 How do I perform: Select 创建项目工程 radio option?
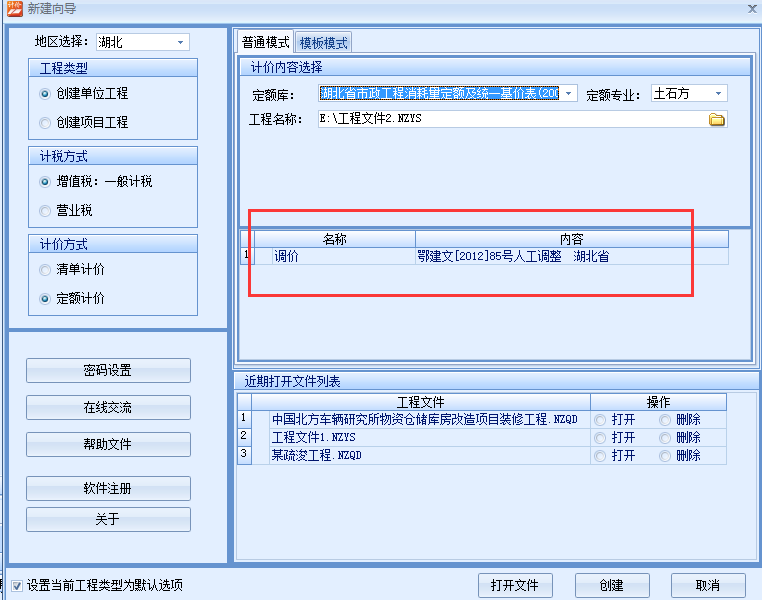[45, 123]
